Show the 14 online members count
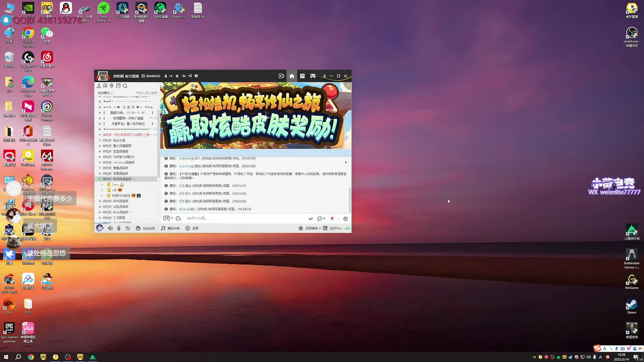The width and height of the screenshot is (644, 362). (168, 76)
